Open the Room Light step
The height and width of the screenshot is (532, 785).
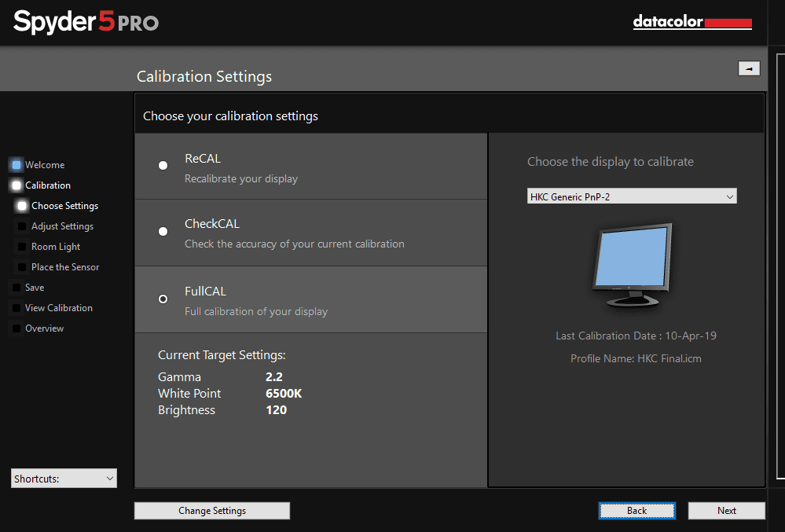pos(56,247)
